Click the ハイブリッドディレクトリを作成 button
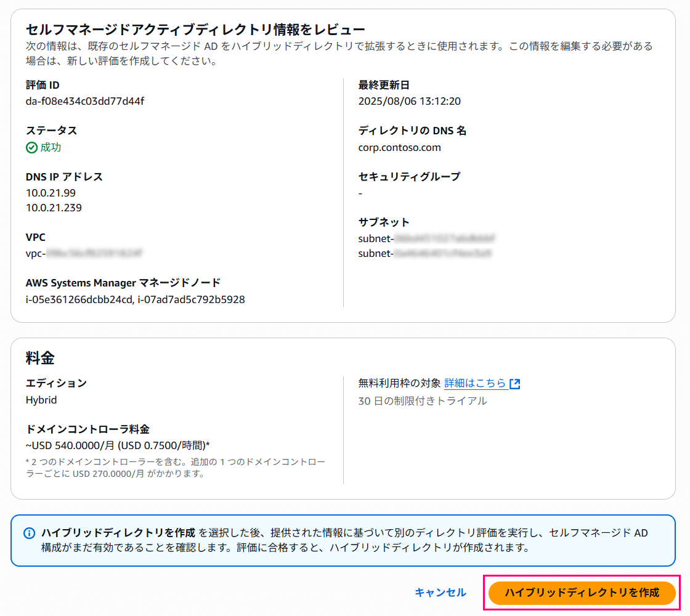This screenshot has width=690, height=616. (x=582, y=593)
